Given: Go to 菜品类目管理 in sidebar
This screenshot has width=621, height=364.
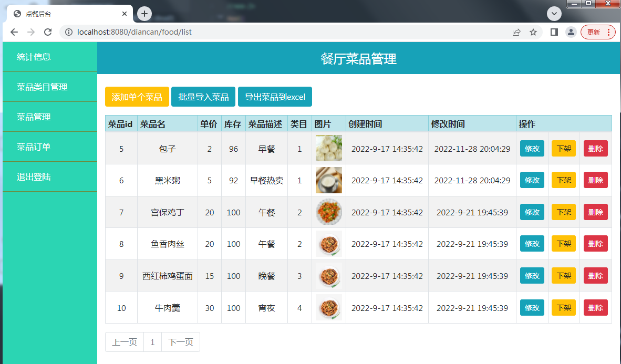Looking at the screenshot, I should click(42, 87).
